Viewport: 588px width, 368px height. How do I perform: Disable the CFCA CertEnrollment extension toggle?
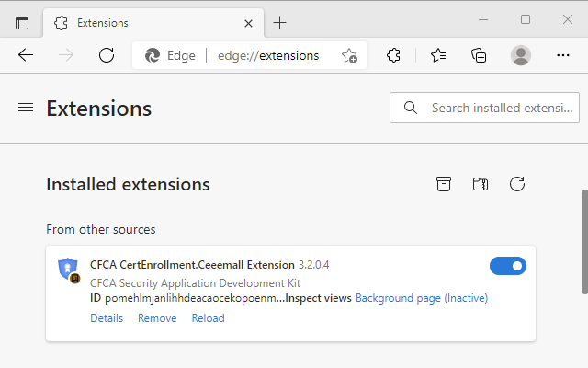coord(508,266)
